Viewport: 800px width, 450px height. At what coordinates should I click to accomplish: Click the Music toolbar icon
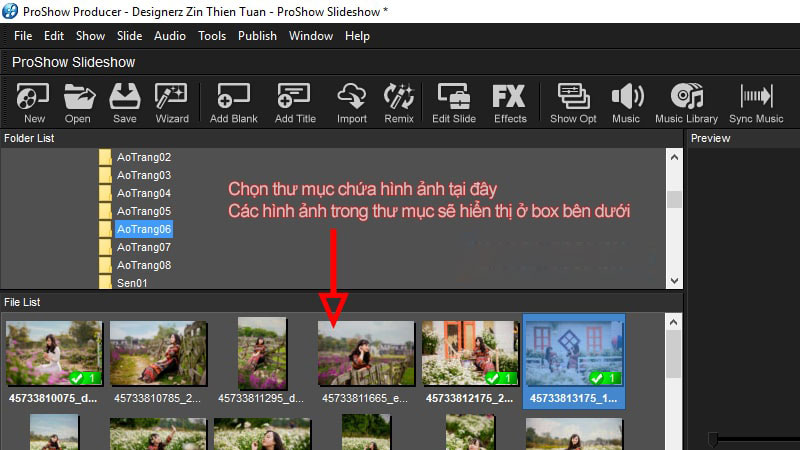coord(626,103)
